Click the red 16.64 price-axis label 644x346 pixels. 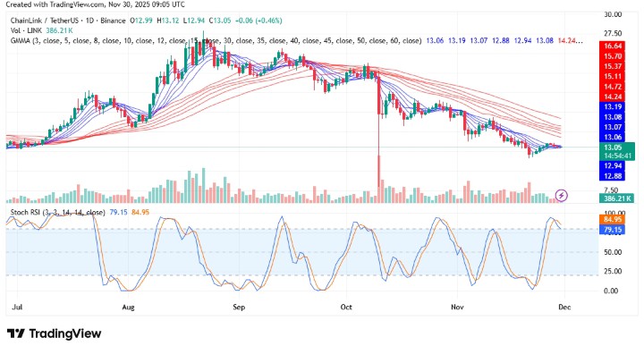612,46
